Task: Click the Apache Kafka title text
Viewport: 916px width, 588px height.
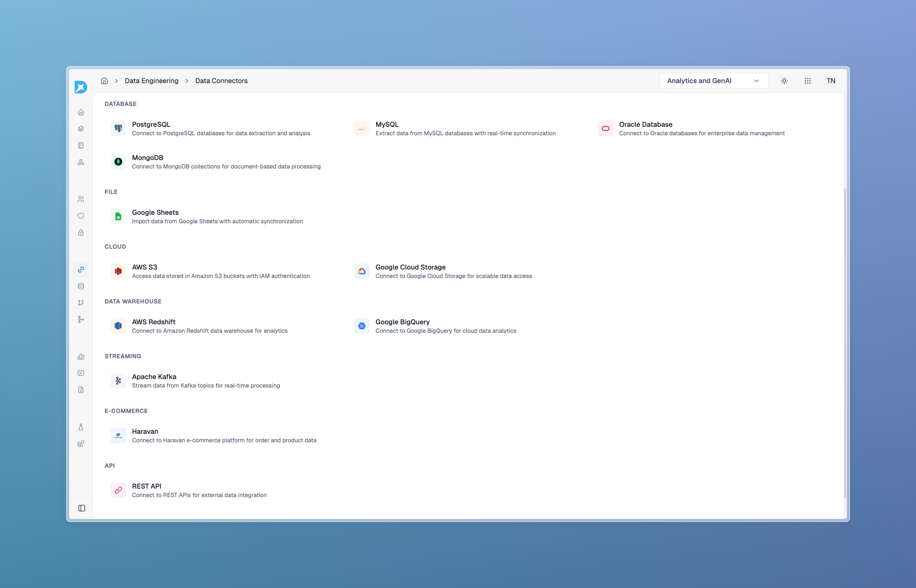Action: [x=154, y=377]
